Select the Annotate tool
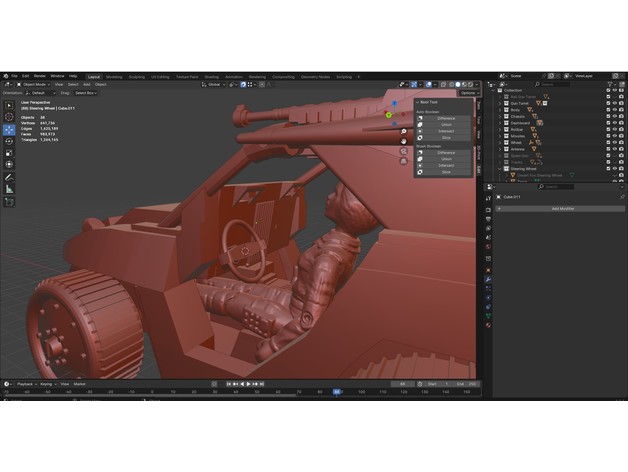This screenshot has width=628, height=472. (x=9, y=176)
